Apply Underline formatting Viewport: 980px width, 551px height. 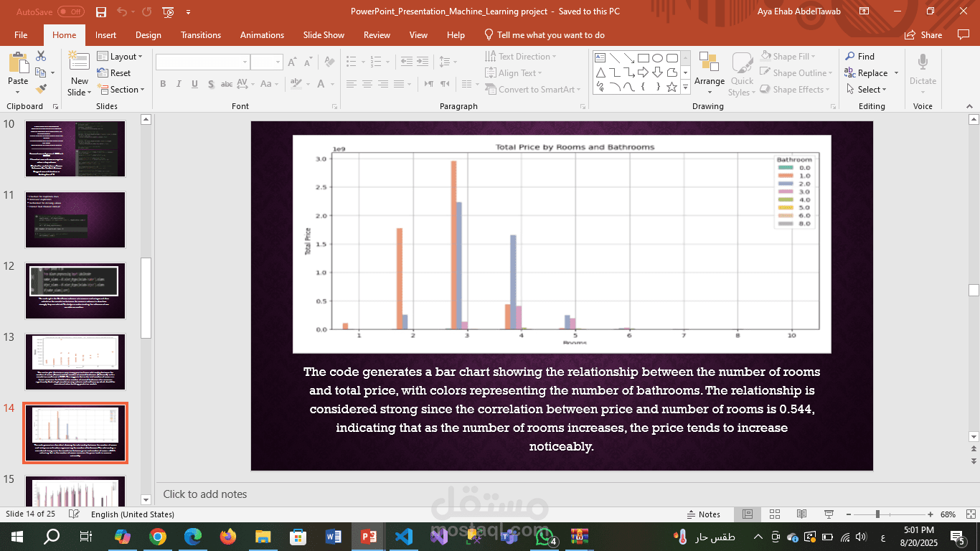point(194,84)
